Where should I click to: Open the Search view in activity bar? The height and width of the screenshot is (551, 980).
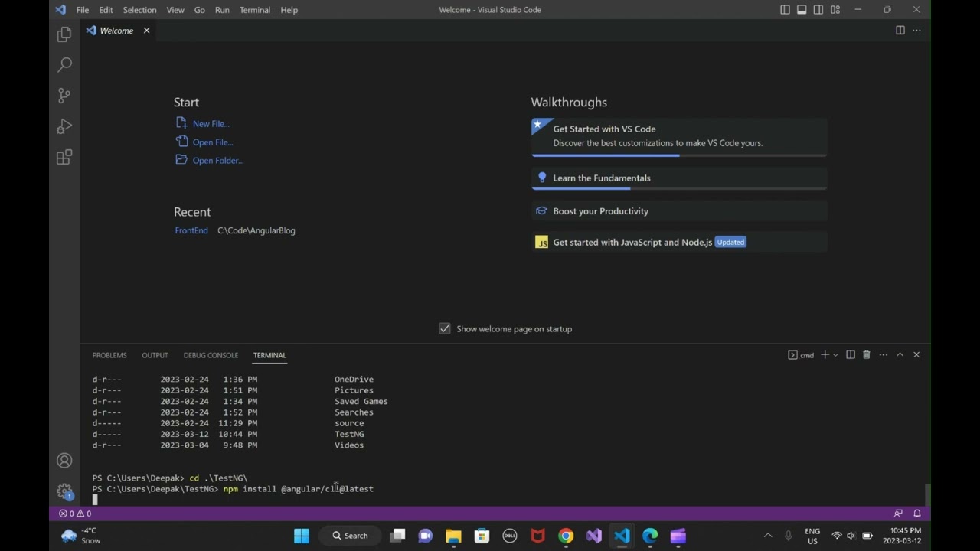64,65
